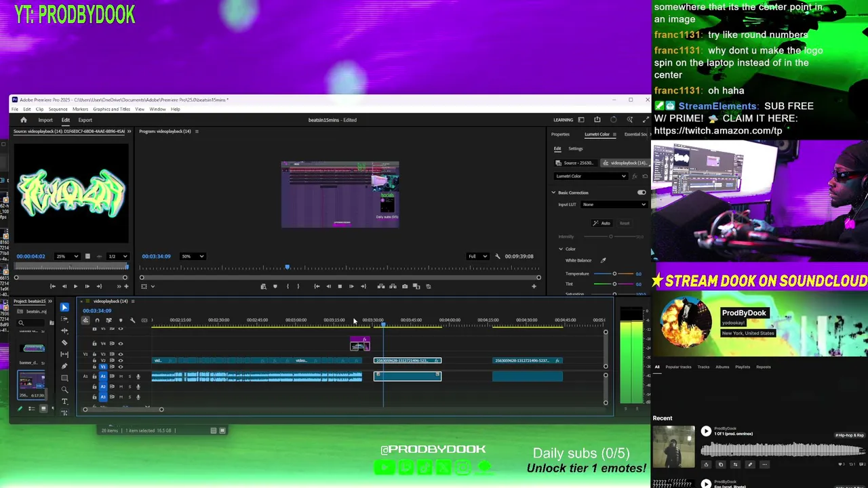Viewport: 868px width, 488px height.
Task: Collapse the Color section in Lumetri
Action: [x=561, y=249]
